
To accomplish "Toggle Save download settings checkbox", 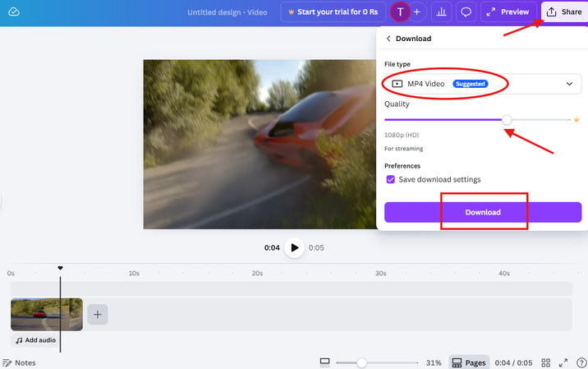I will tap(390, 179).
